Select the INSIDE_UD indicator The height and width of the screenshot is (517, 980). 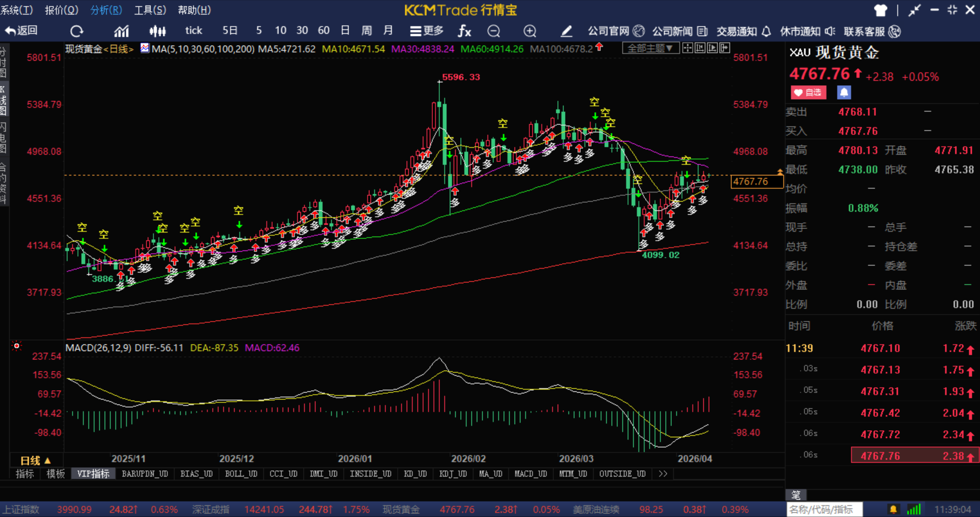(x=371, y=474)
